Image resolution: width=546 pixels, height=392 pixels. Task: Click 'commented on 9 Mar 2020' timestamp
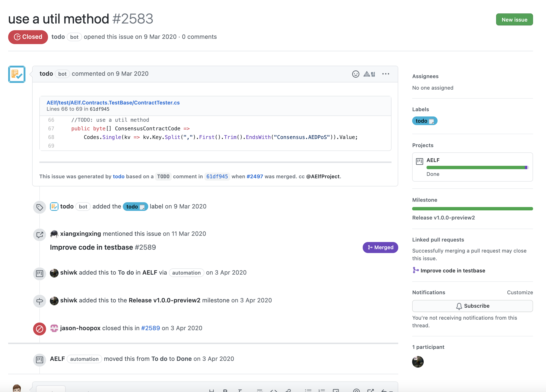coord(110,74)
